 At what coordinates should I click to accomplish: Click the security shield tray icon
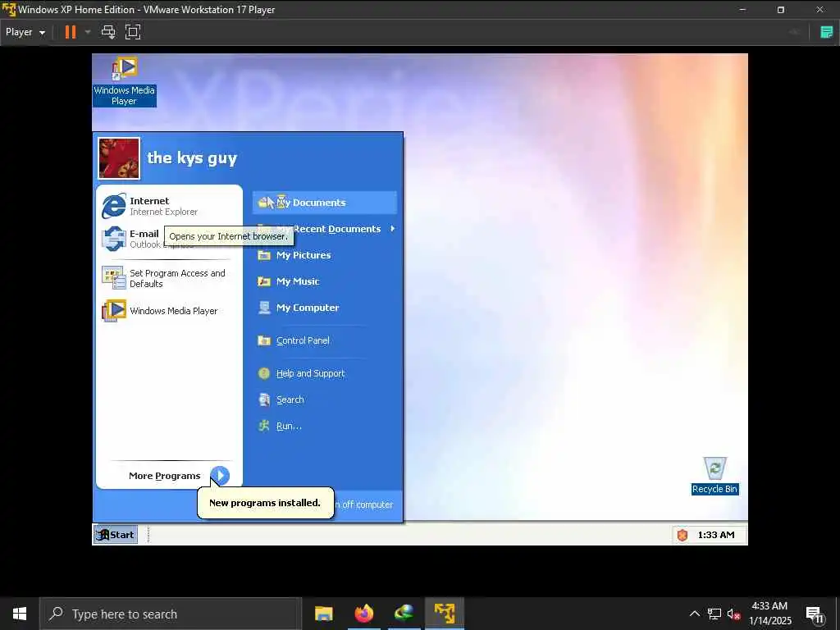click(682, 535)
